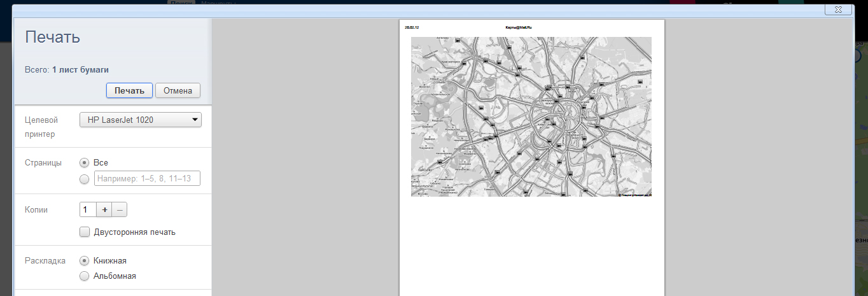Click the page range field "Например: 1–5, 8, 11–13"

click(147, 179)
